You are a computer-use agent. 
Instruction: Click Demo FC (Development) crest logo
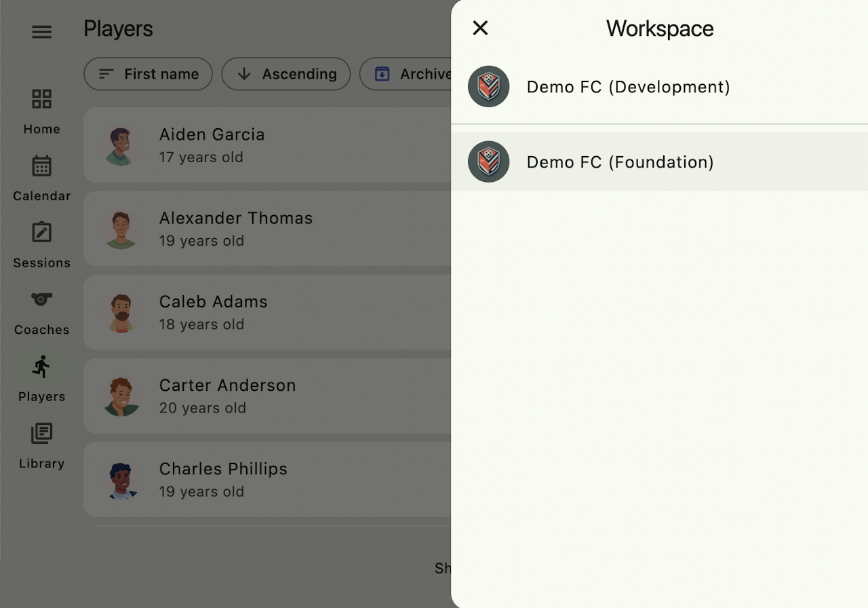coord(488,87)
